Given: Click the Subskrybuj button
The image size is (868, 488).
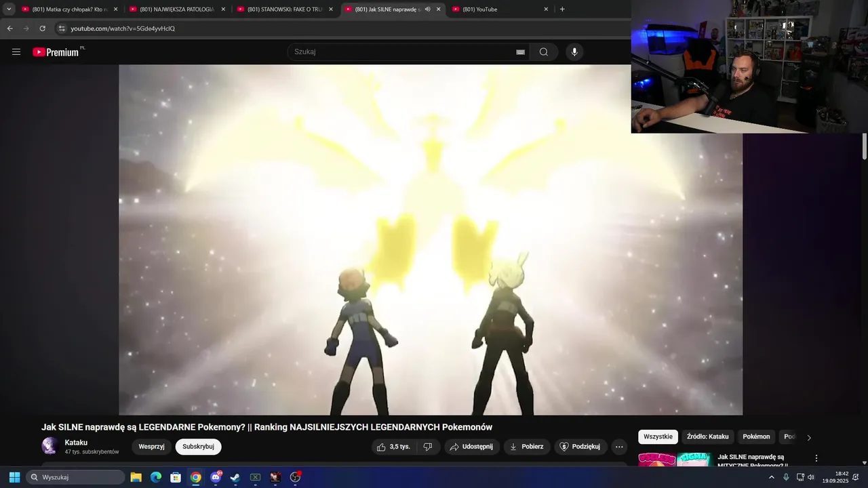Looking at the screenshot, I should point(198,447).
